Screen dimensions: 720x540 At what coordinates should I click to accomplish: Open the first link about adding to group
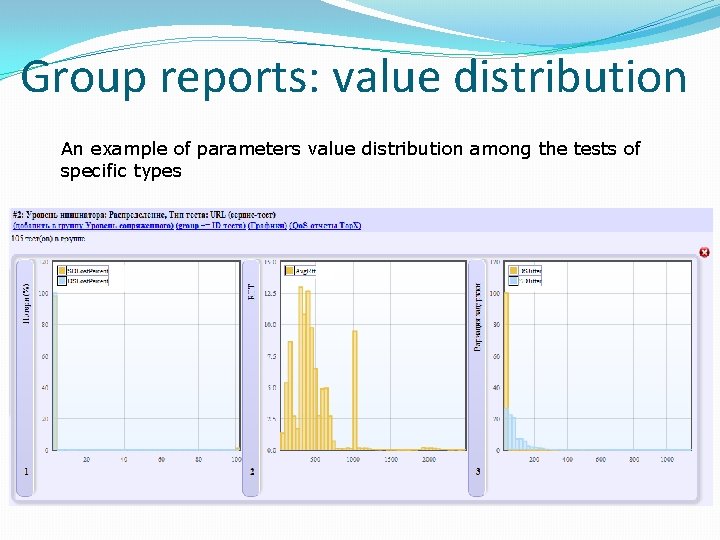pos(93,225)
